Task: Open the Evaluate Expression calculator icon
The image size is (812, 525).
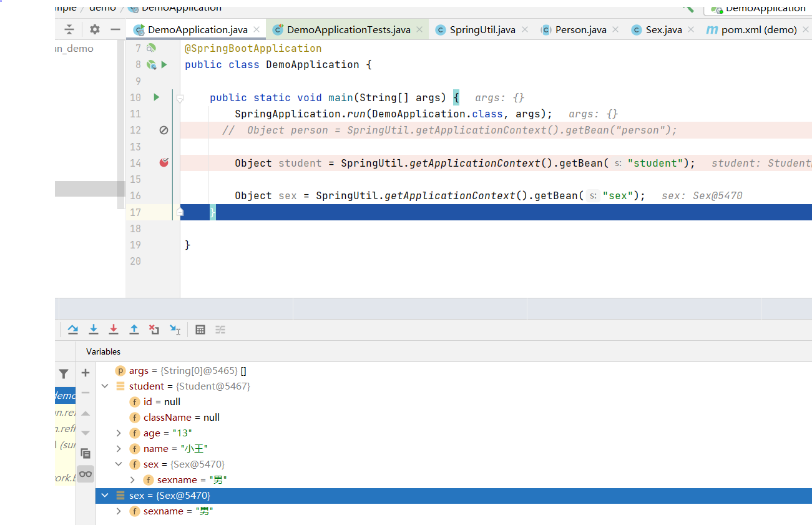Action: (200, 330)
